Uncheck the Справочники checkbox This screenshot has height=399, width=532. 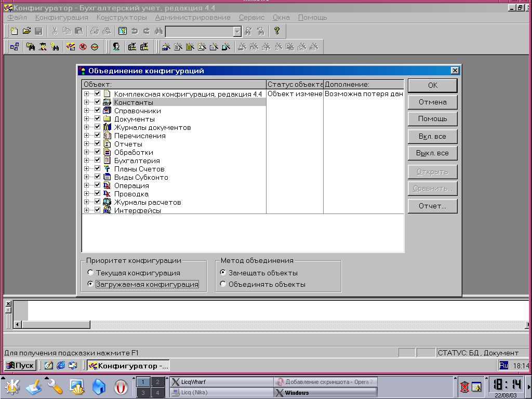click(x=97, y=110)
